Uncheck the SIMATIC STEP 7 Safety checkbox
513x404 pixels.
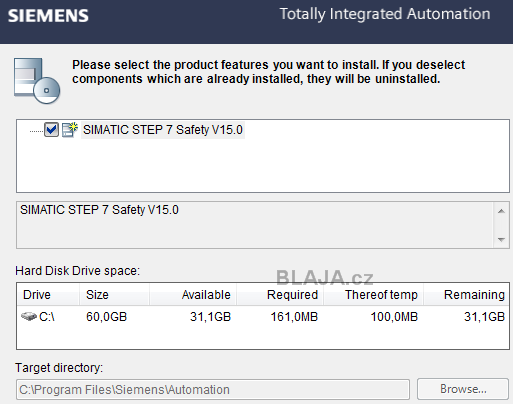51,130
